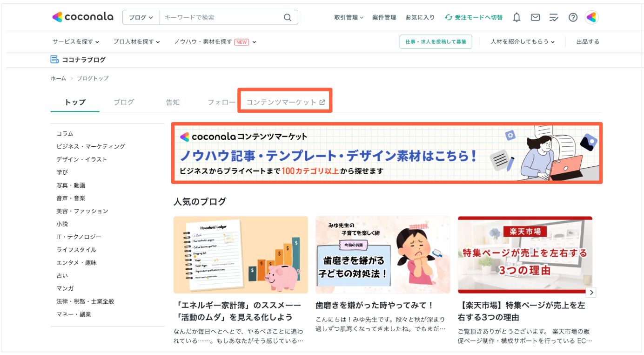
Task: Click the coconala logo
Action: coord(83,17)
